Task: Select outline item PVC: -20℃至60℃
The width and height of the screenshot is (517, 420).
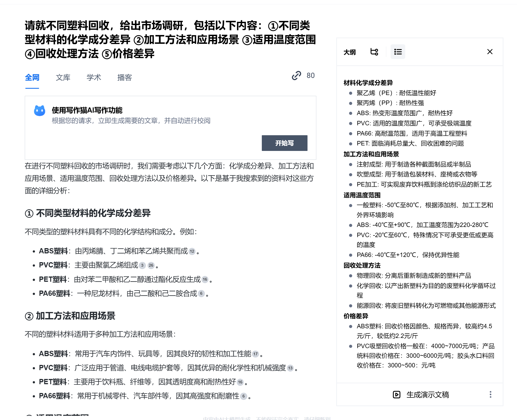Action: pos(425,240)
